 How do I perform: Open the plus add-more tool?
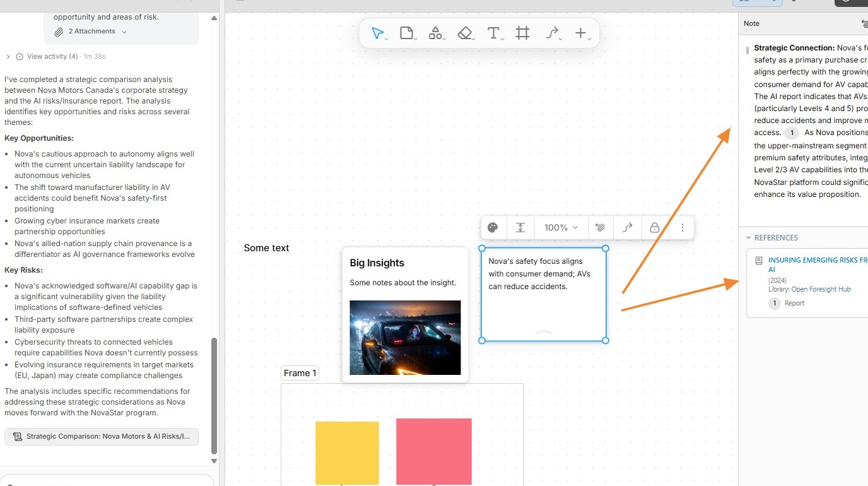tap(580, 33)
